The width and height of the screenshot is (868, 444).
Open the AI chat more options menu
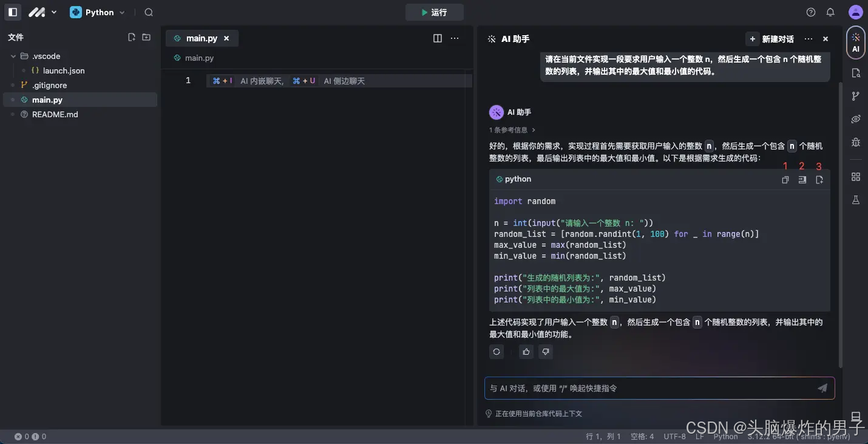808,38
